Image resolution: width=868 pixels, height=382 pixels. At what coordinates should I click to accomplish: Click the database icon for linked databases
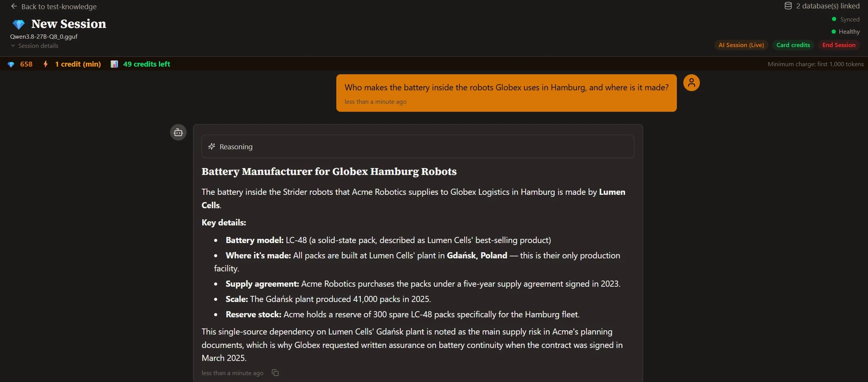[788, 6]
